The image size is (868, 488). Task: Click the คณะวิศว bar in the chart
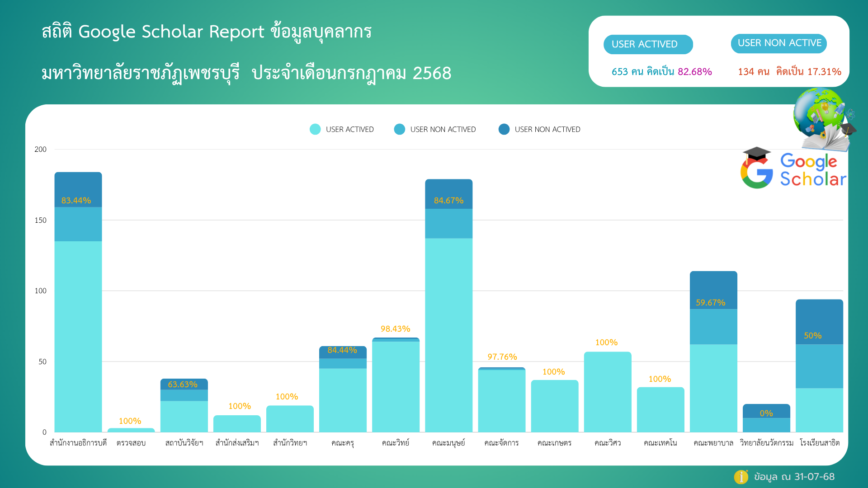click(x=608, y=392)
